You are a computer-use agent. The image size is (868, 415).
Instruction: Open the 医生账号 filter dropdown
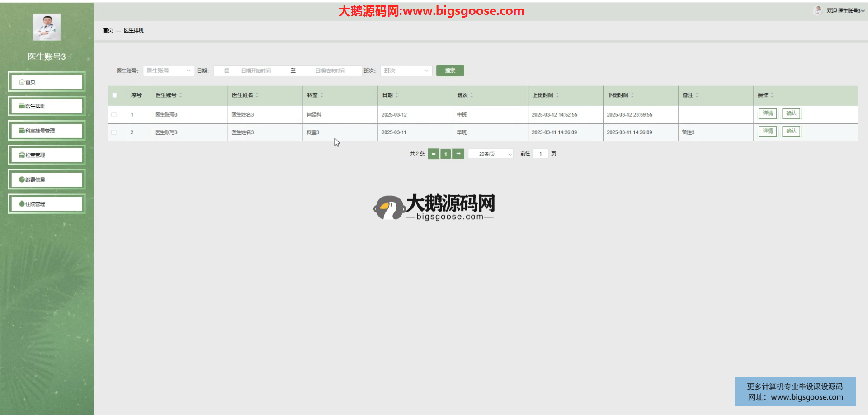click(x=169, y=71)
